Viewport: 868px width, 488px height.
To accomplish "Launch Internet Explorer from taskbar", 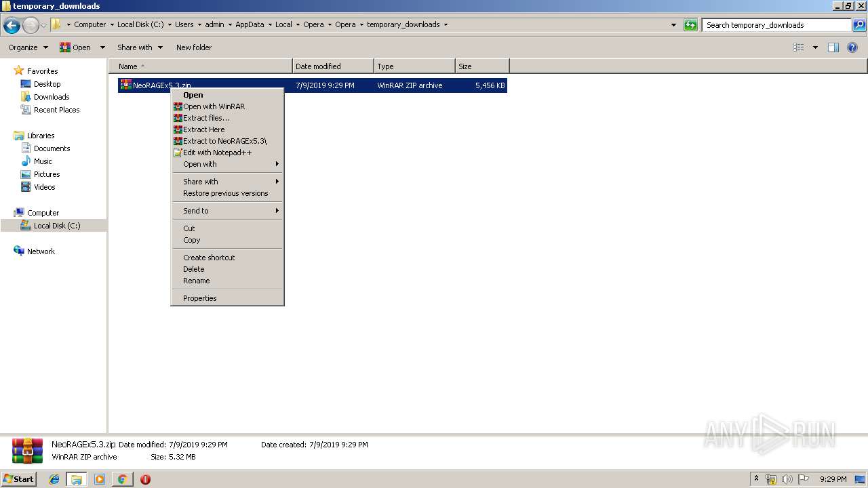I will coord(54,479).
